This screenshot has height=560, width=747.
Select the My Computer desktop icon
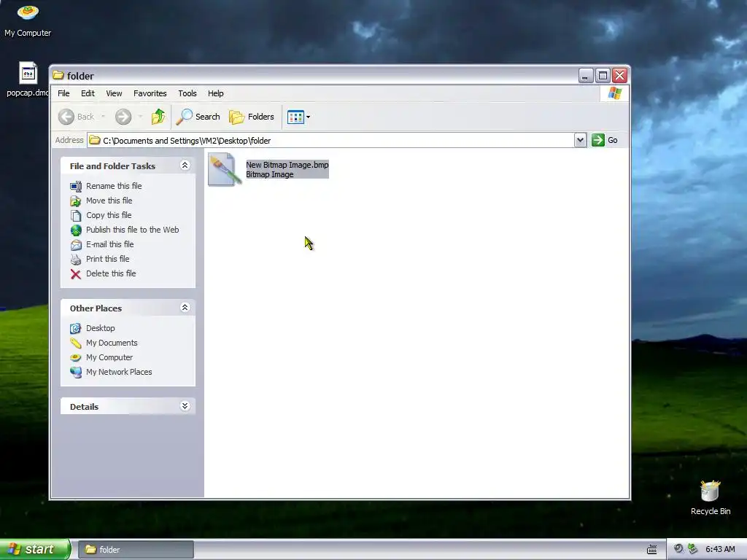pyautogui.click(x=28, y=12)
